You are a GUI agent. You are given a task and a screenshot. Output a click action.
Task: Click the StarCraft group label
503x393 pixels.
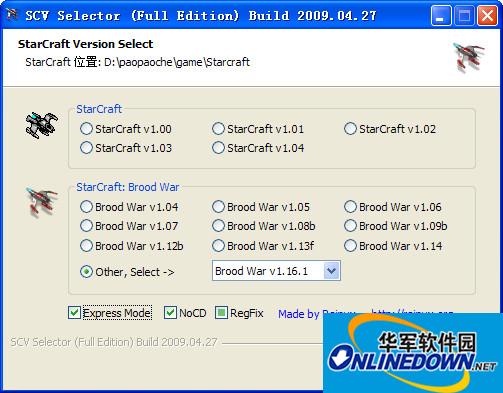click(99, 109)
